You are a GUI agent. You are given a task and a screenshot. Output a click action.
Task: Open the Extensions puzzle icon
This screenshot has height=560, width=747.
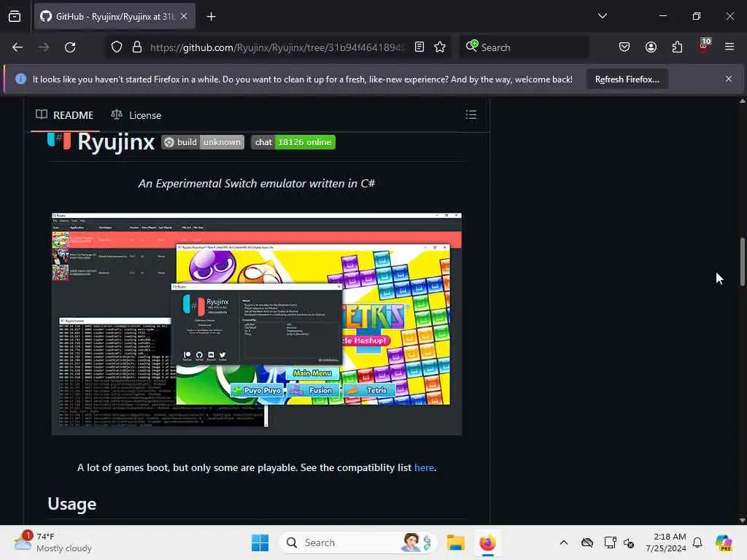[677, 47]
